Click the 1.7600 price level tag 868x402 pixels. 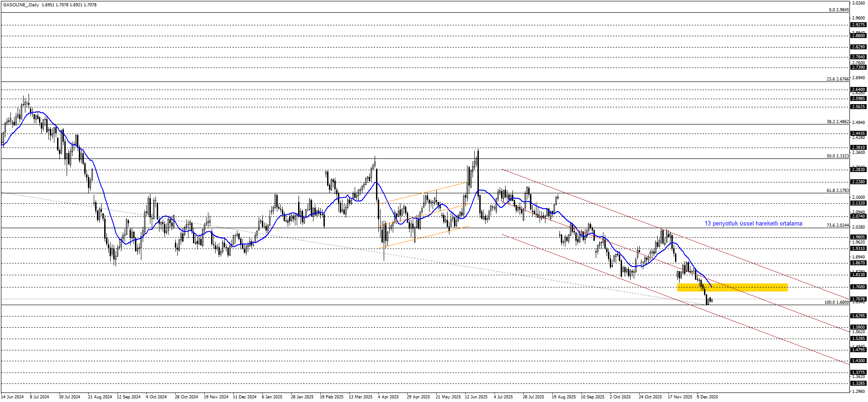(858, 287)
